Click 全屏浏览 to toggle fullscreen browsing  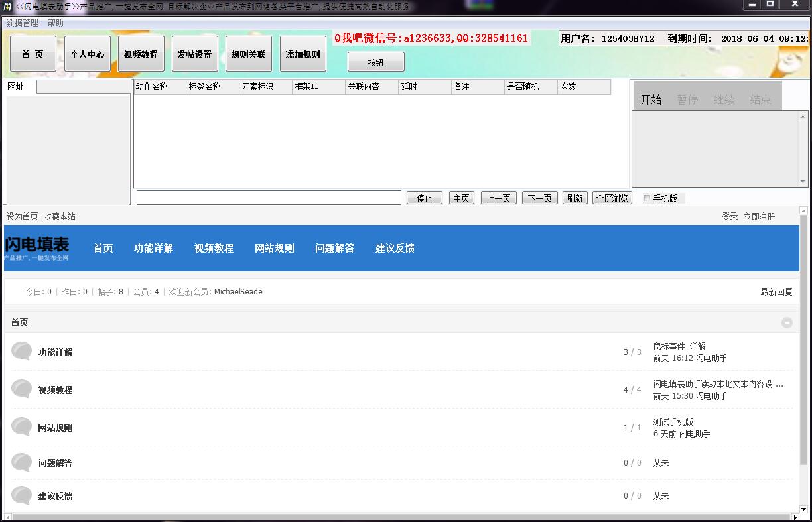(611, 198)
